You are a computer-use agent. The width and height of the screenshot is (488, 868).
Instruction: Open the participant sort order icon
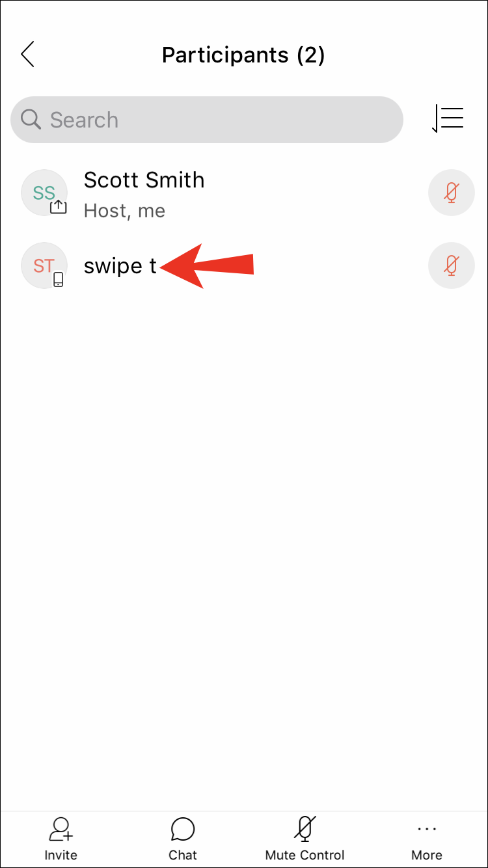pyautogui.click(x=448, y=119)
